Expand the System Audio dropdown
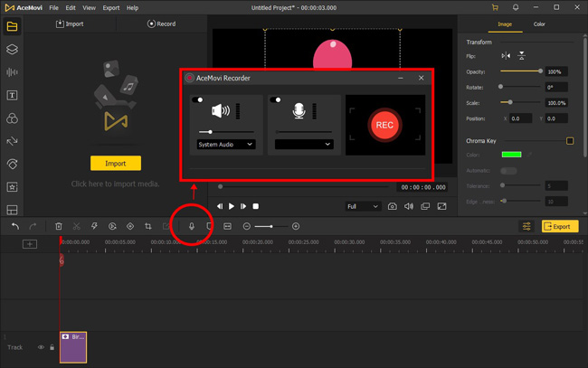Image resolution: width=588 pixels, height=368 pixels. 226,145
